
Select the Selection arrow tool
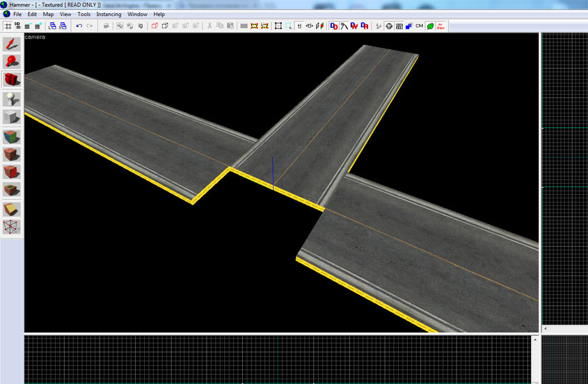12,45
